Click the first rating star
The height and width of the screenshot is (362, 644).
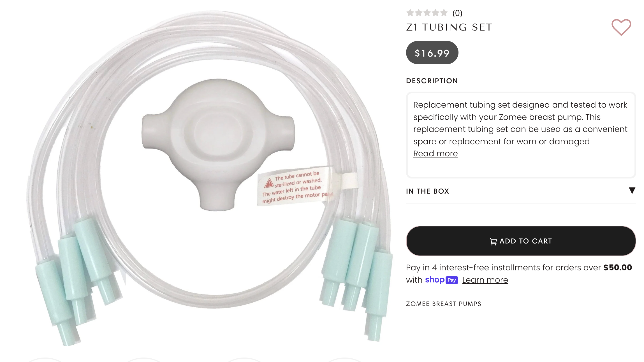[x=410, y=13]
